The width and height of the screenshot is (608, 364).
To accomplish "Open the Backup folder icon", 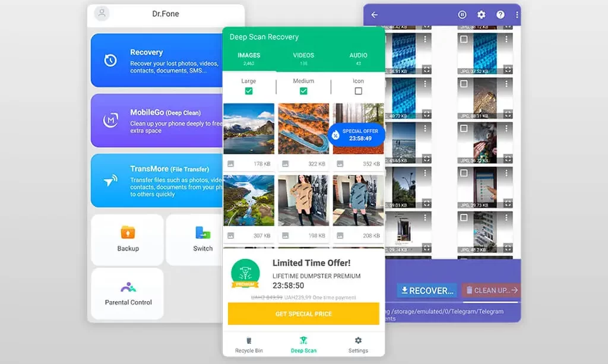I will click(x=128, y=232).
